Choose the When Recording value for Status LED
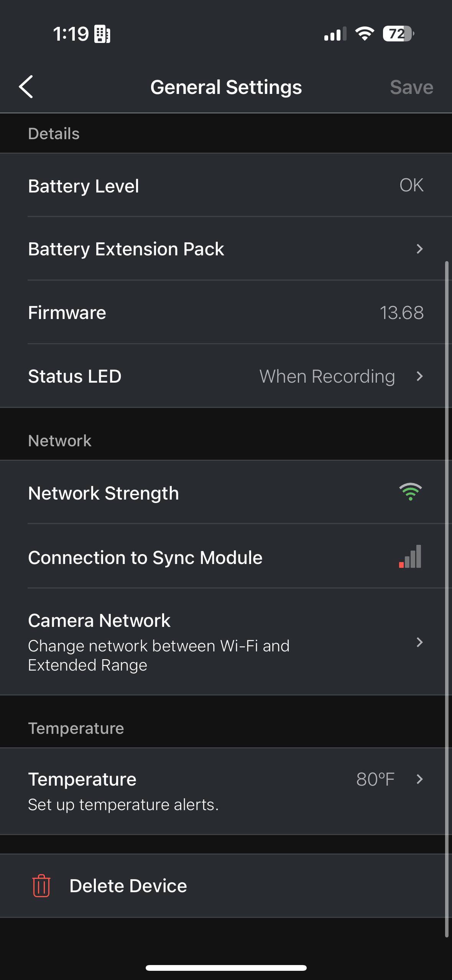 (327, 376)
